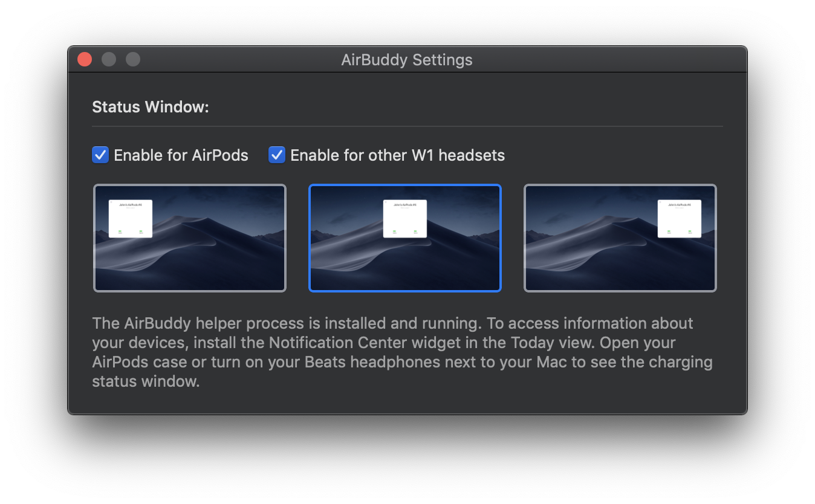Click the left battery icon in the left preview popup
This screenshot has height=504, width=815.
(120, 231)
